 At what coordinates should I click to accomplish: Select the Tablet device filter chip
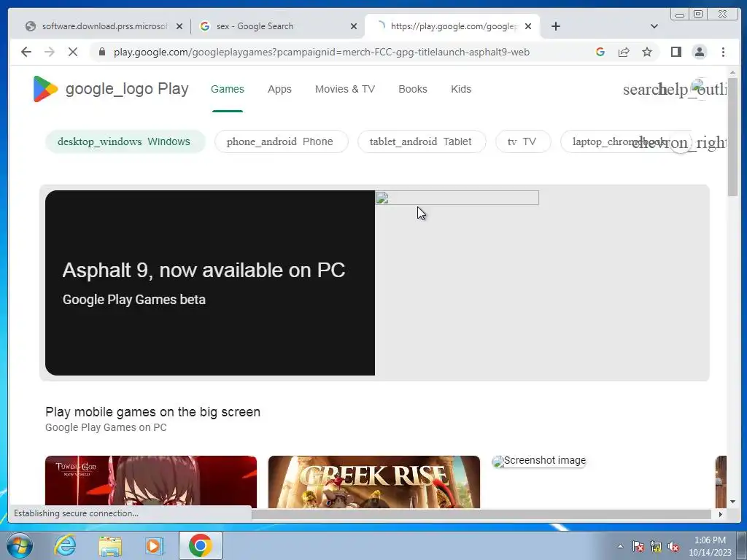[x=422, y=141]
